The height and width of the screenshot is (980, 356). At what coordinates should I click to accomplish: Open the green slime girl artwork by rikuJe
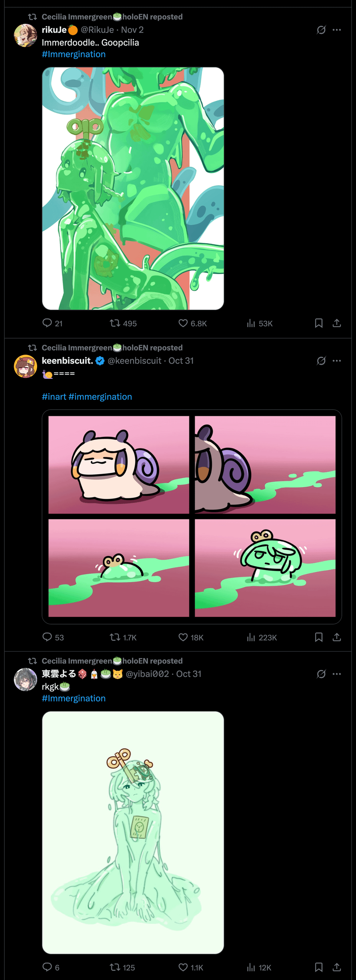[133, 188]
